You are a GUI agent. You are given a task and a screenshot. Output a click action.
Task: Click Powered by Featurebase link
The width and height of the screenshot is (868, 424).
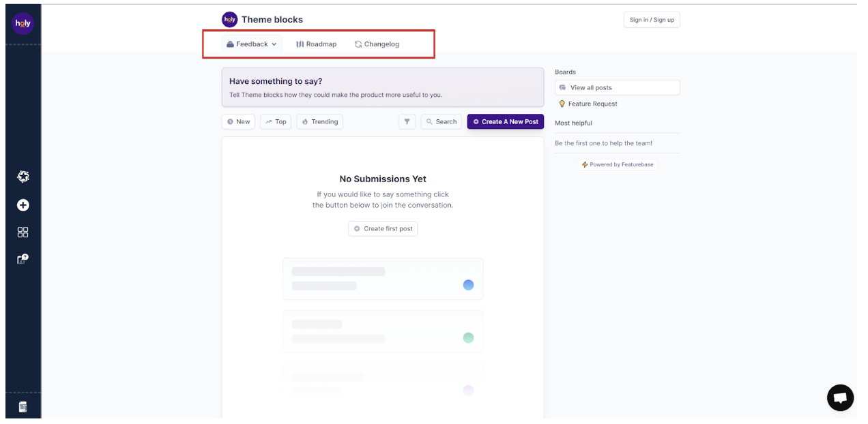coord(618,164)
